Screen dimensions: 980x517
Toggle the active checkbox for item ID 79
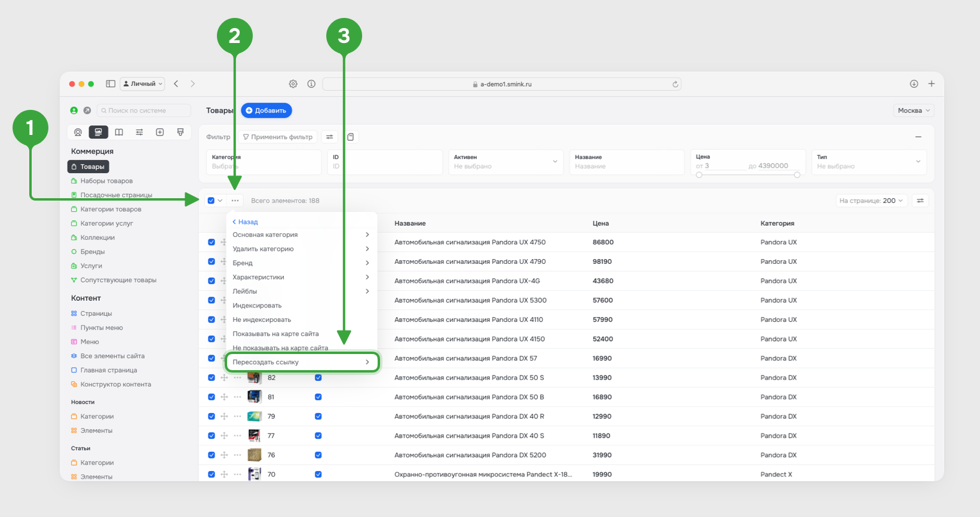point(318,416)
